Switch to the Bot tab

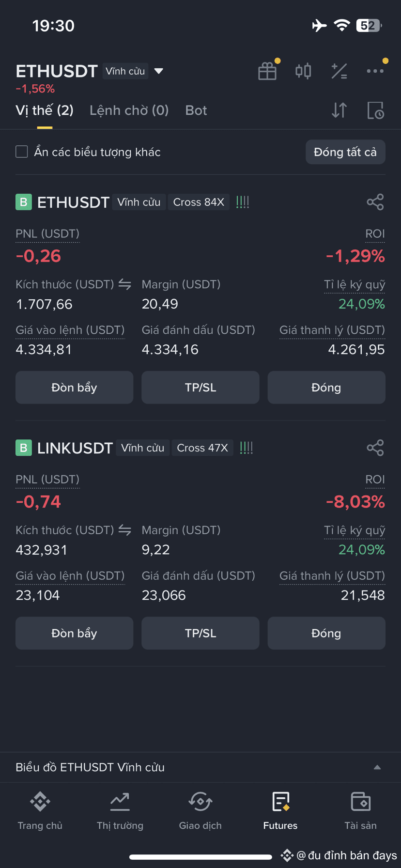196,110
